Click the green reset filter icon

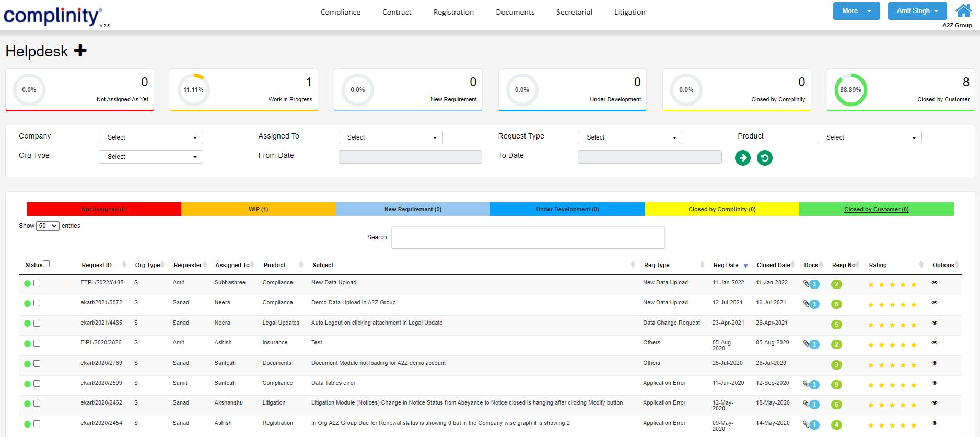click(764, 158)
